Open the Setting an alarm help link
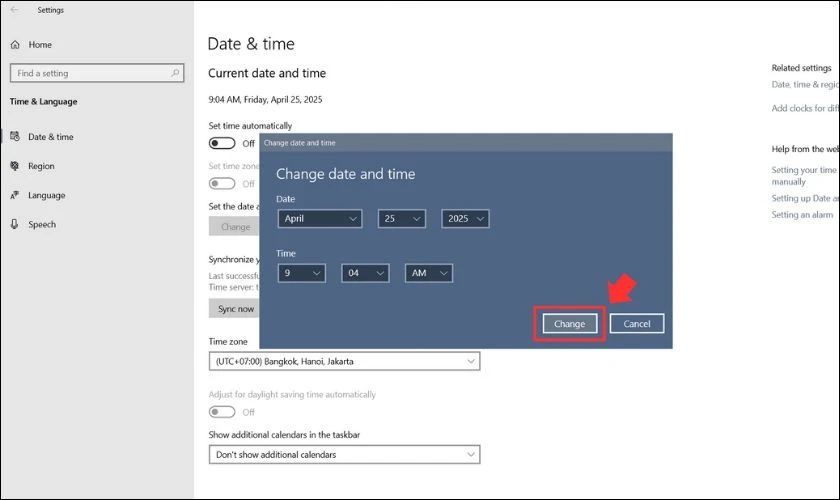Viewport: 840px width, 500px height. [x=802, y=215]
